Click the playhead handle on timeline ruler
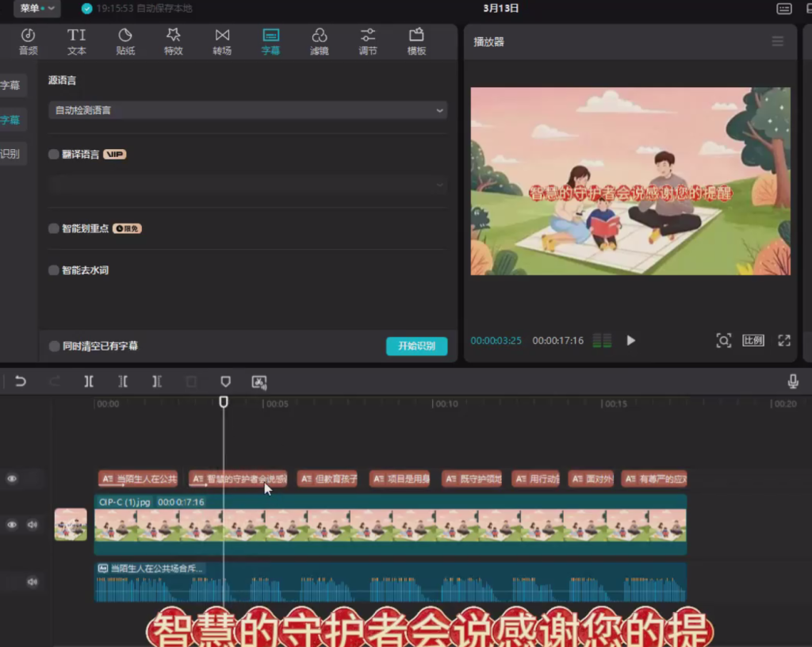812x647 pixels. tap(224, 402)
